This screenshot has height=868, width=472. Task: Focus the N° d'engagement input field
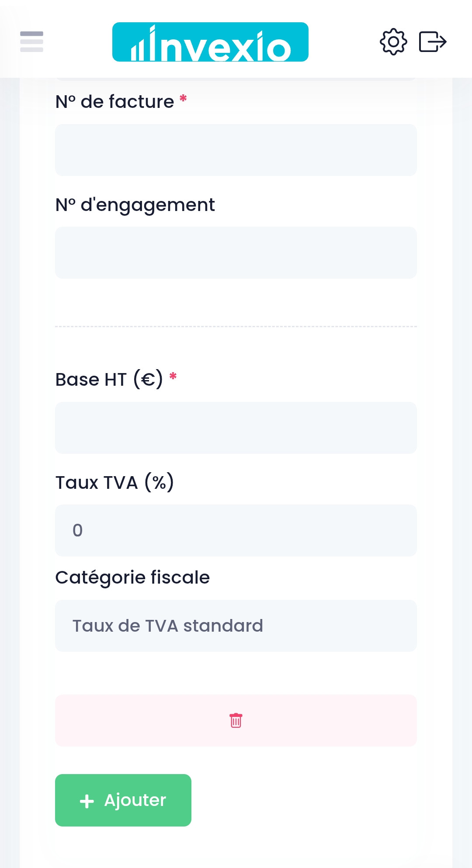click(236, 252)
